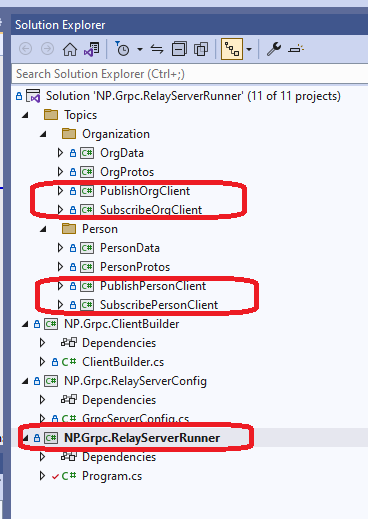Click the solution file icon at root
This screenshot has width=368, height=519.
tap(33, 96)
